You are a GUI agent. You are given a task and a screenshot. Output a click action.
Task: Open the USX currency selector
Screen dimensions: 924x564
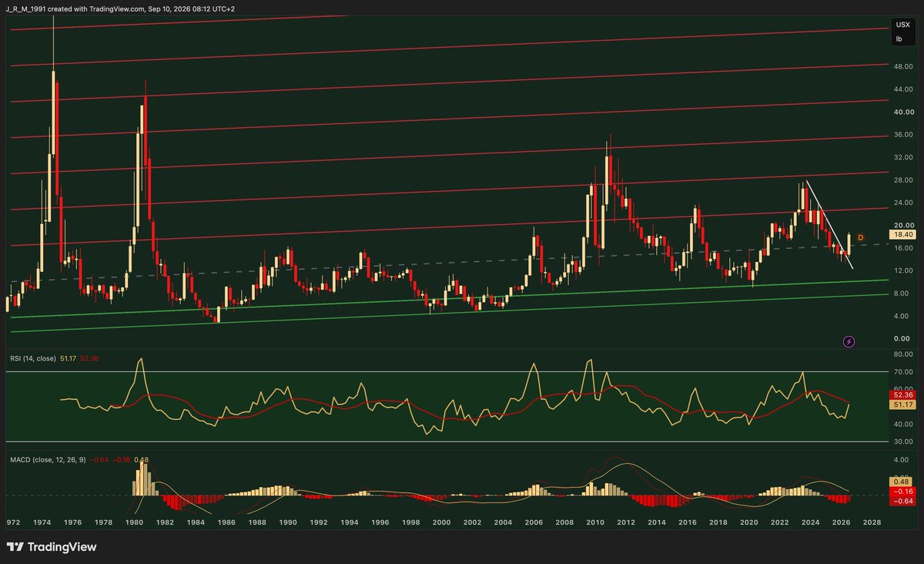902,25
